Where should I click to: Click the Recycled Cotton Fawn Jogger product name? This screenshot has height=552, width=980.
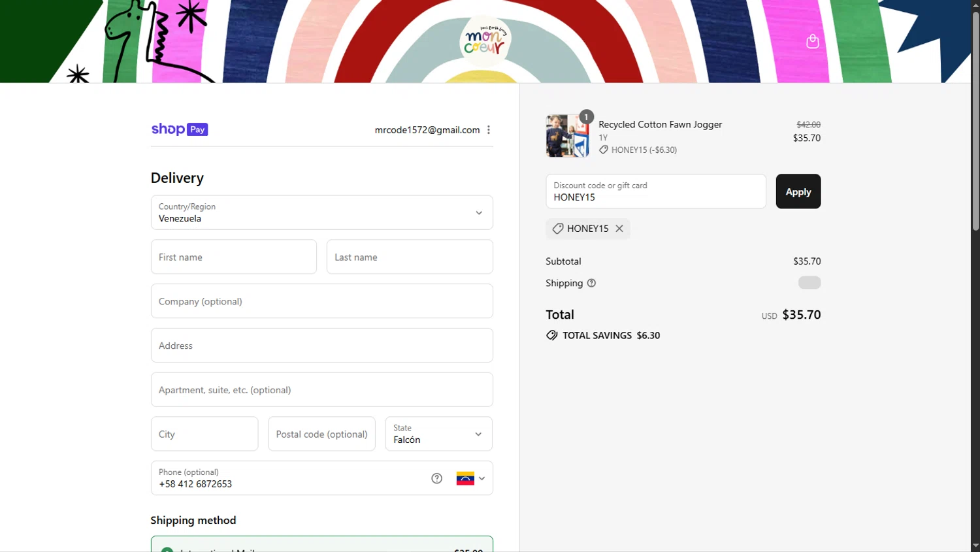coord(661,124)
